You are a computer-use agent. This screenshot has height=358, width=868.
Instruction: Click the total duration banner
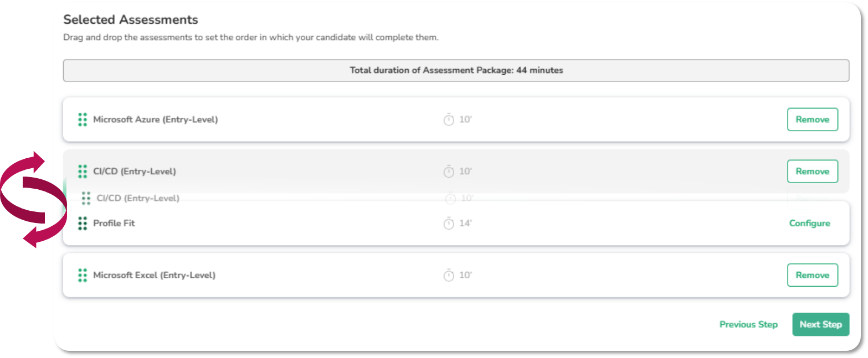(456, 70)
